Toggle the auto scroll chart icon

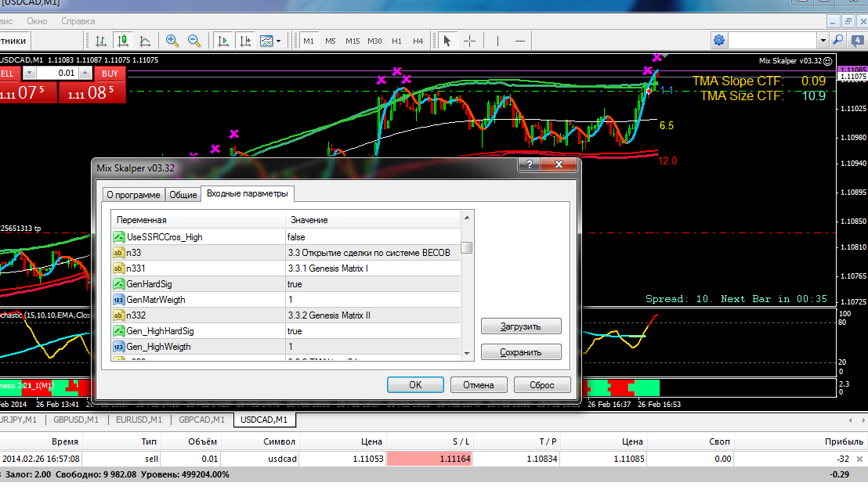pos(223,41)
